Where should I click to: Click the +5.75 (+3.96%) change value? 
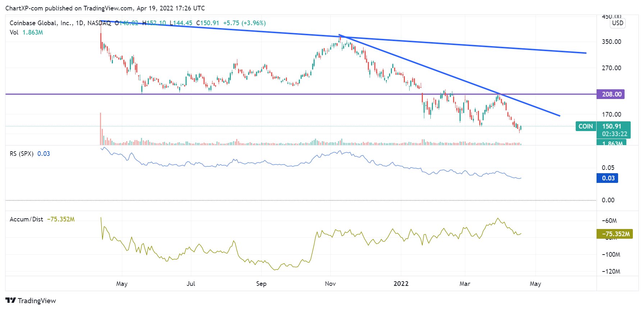[x=244, y=23]
